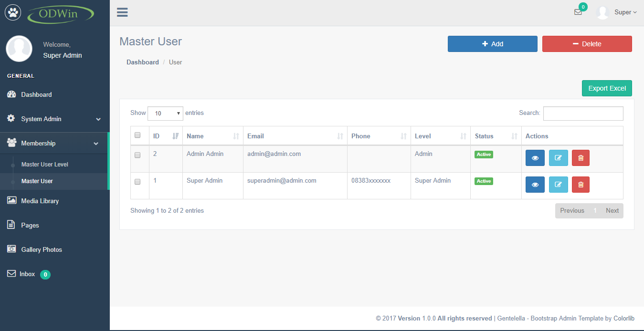View the Super Admin user via the eye button

[535, 185]
